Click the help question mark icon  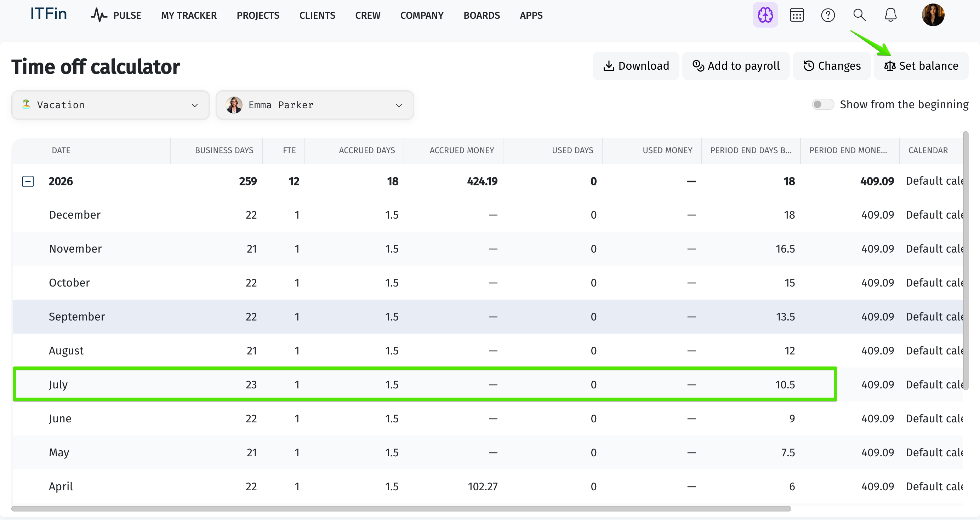(x=828, y=15)
